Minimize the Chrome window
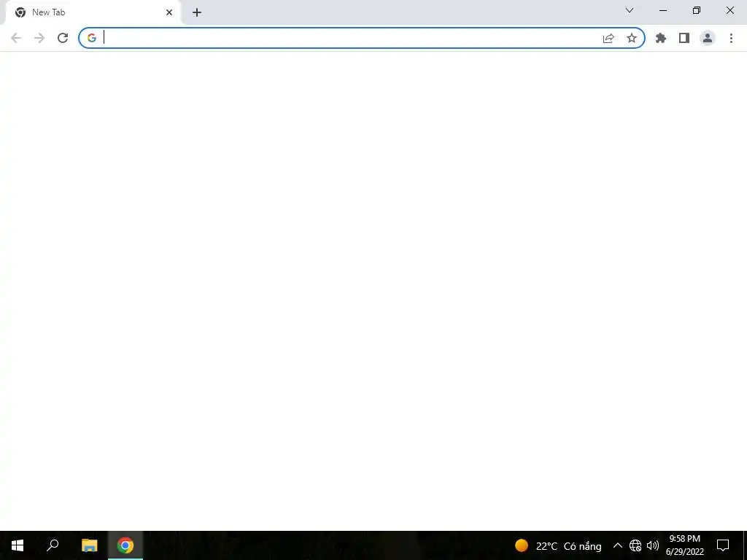Image resolution: width=747 pixels, height=560 pixels. tap(663, 10)
